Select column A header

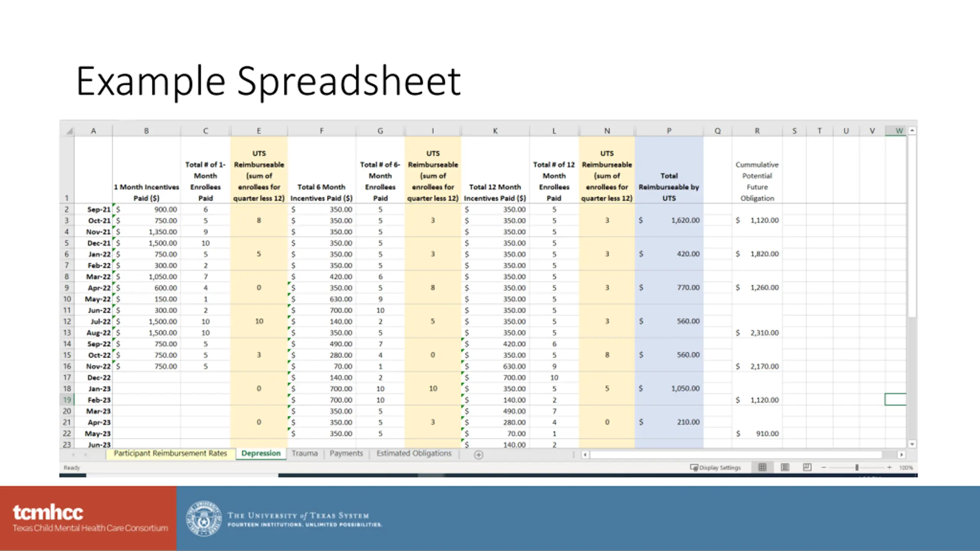pos(93,131)
